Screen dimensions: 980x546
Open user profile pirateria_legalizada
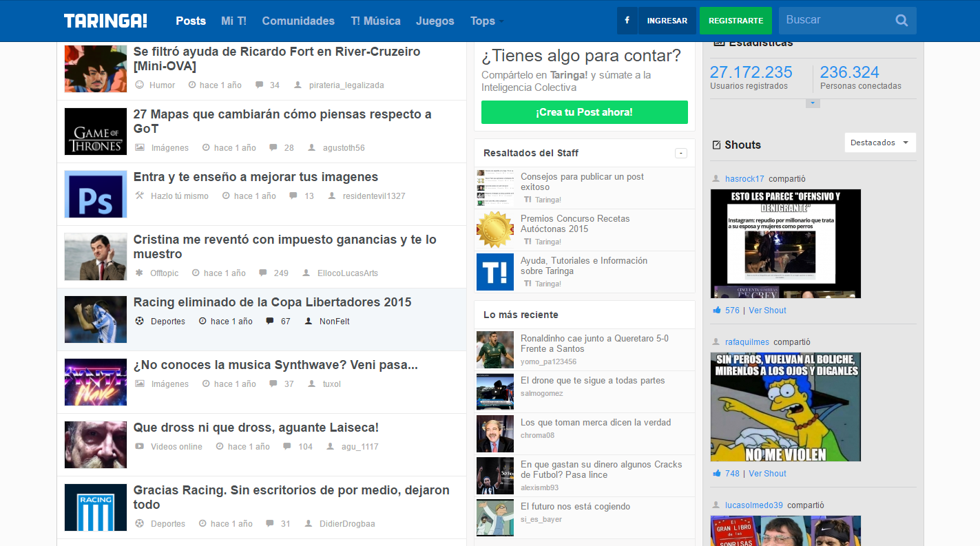pyautogui.click(x=346, y=85)
